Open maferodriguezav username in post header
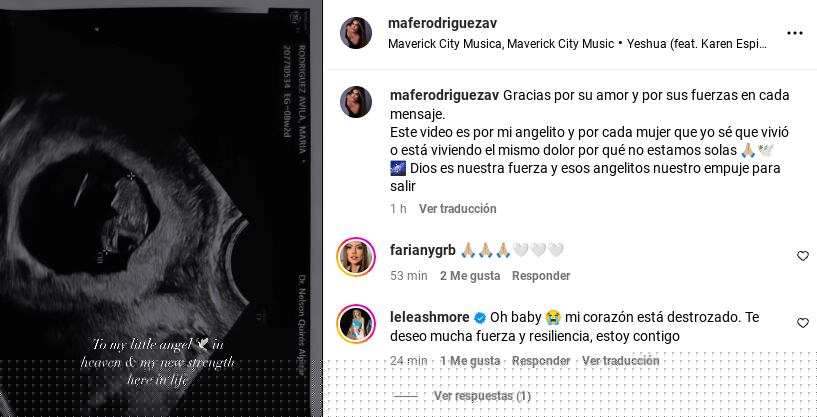 (442, 23)
